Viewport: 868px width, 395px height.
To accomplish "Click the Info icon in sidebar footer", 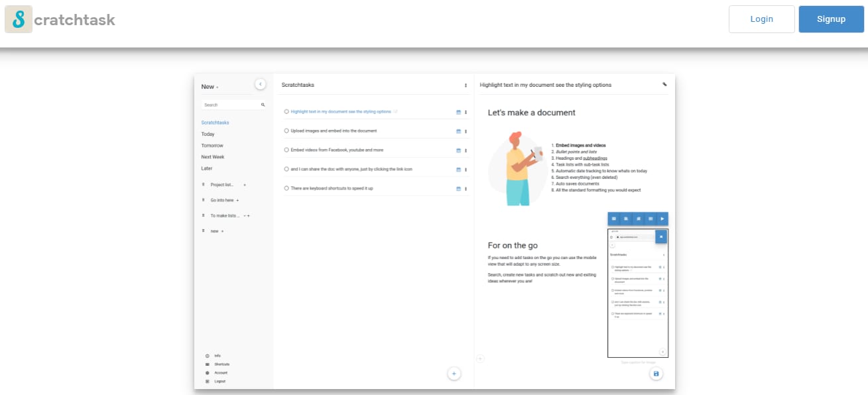I will 208,356.
